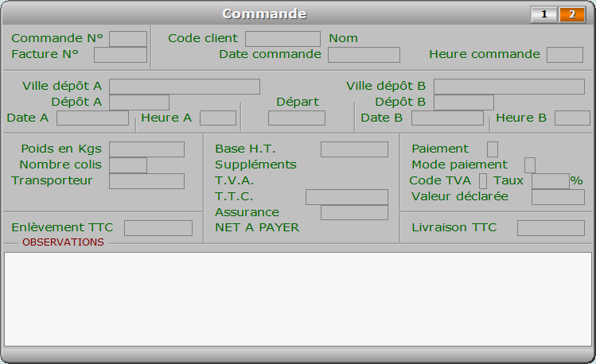This screenshot has width=596, height=364.
Task: Click the Commande window title
Action: click(264, 14)
